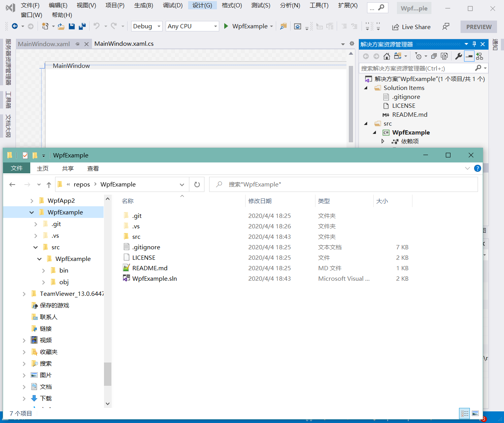The height and width of the screenshot is (423, 504).
Task: Expand WpfApp2 in the navigation tree
Action: point(32,201)
